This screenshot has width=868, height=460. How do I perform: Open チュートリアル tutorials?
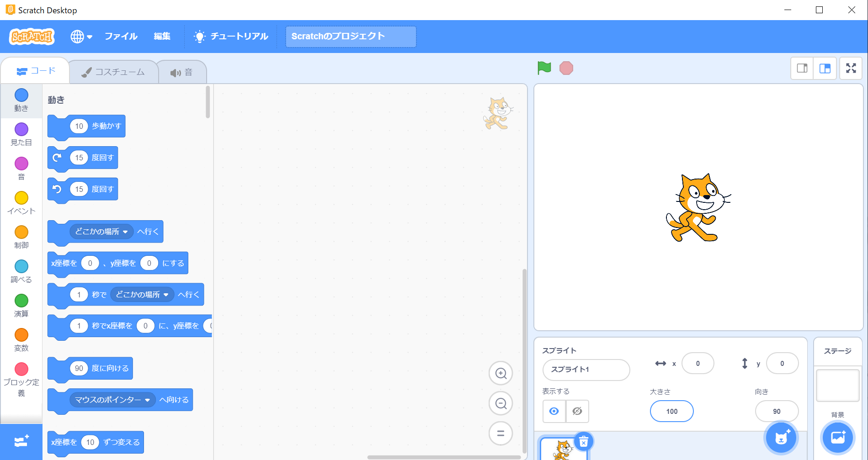[231, 37]
